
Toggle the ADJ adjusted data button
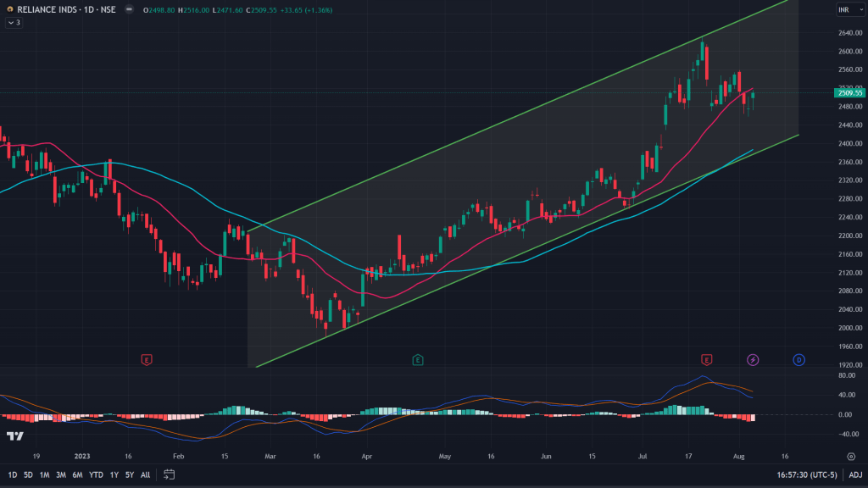(x=855, y=475)
